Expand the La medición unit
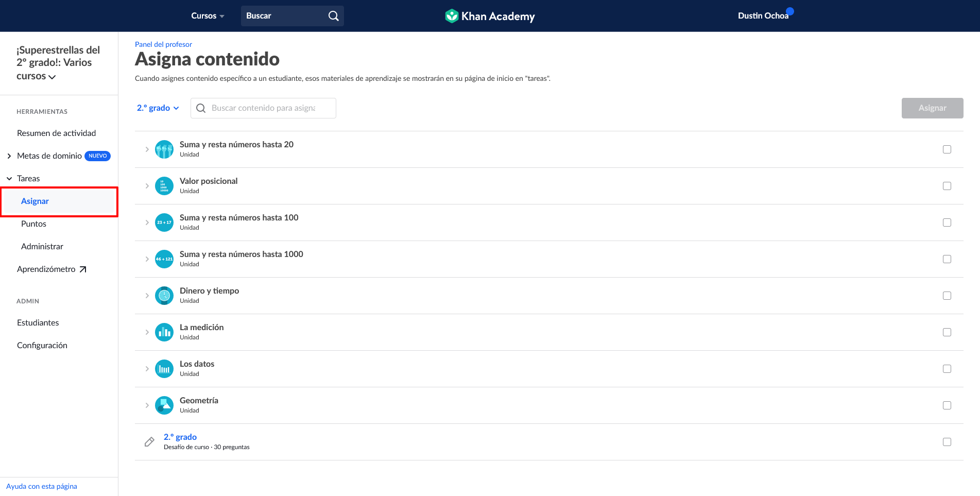The width and height of the screenshot is (980, 496). pyautogui.click(x=147, y=332)
